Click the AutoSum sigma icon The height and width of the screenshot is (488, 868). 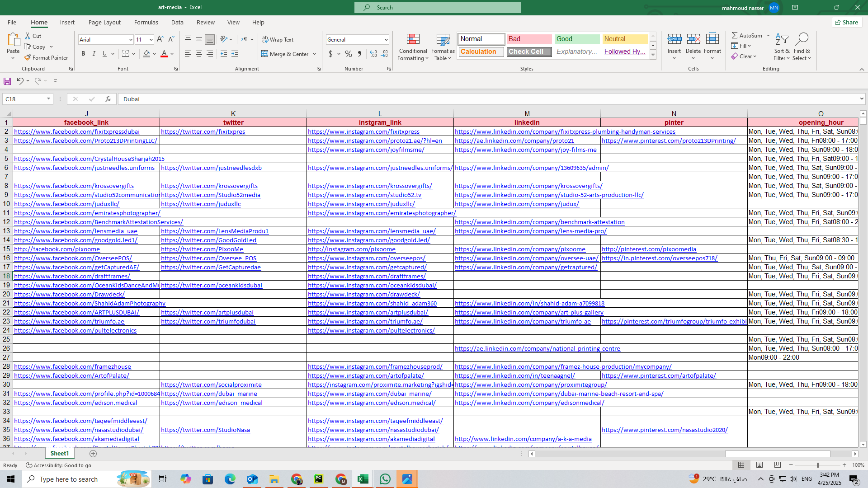tap(735, 35)
